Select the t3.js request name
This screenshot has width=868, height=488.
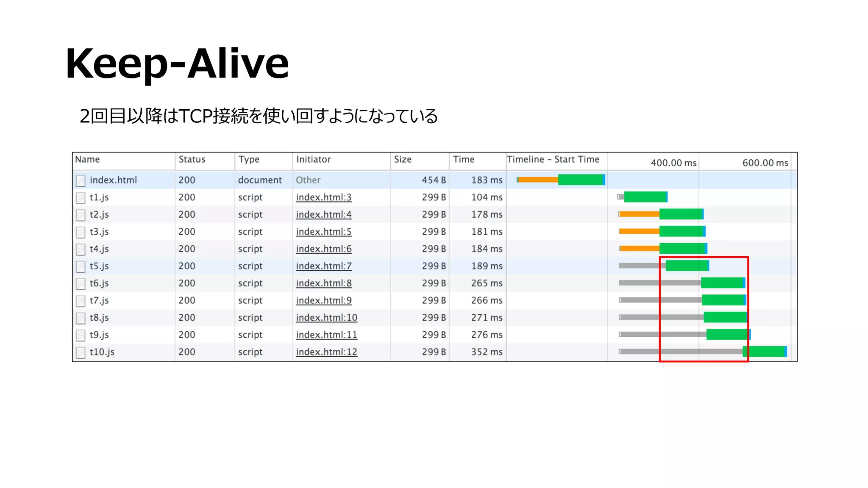click(99, 232)
